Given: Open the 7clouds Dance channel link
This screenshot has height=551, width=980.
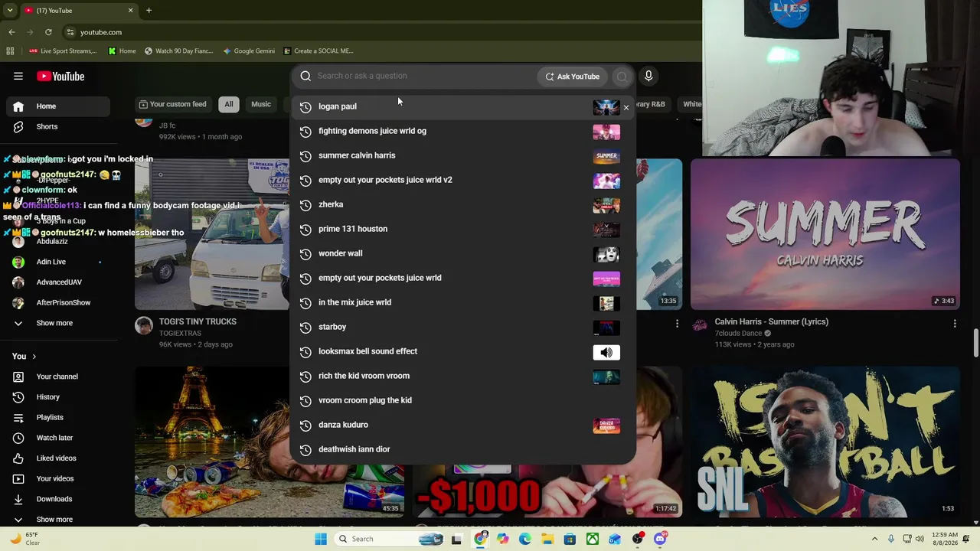Looking at the screenshot, I should 738,334.
